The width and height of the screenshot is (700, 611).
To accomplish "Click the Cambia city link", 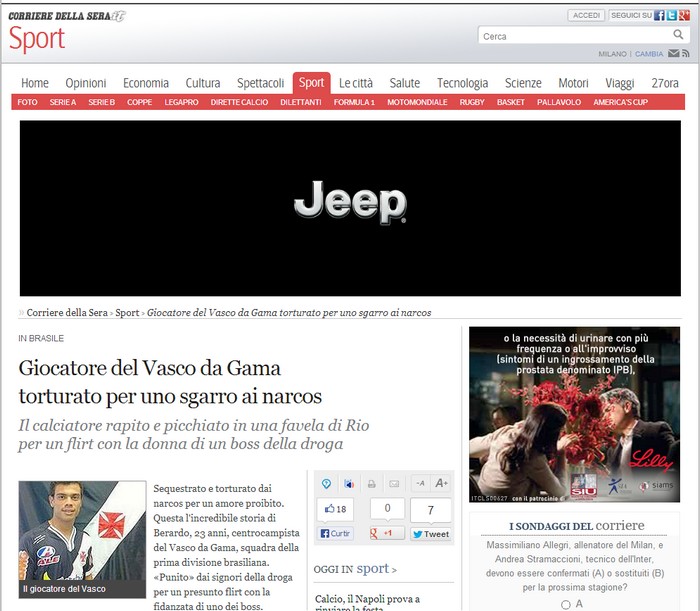I will coord(649,54).
